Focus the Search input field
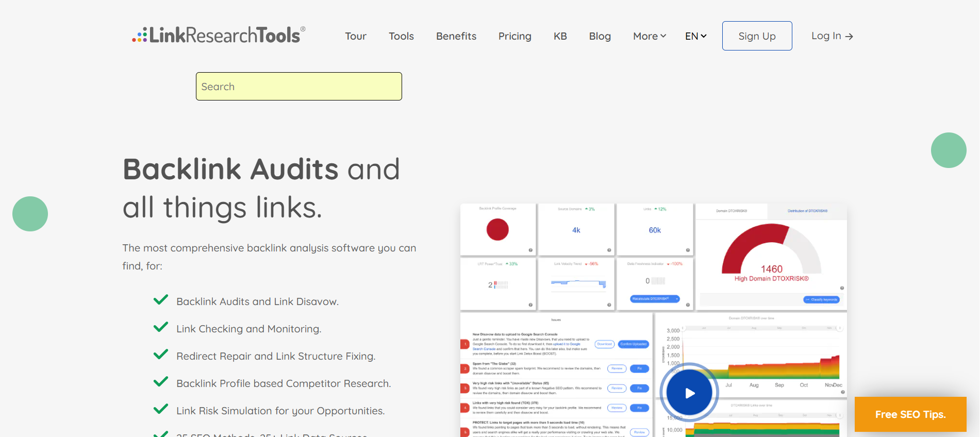980x437 pixels. tap(299, 86)
